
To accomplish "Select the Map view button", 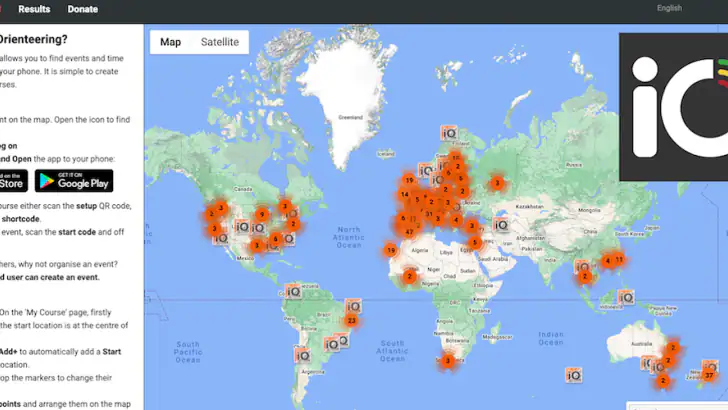I will click(170, 42).
